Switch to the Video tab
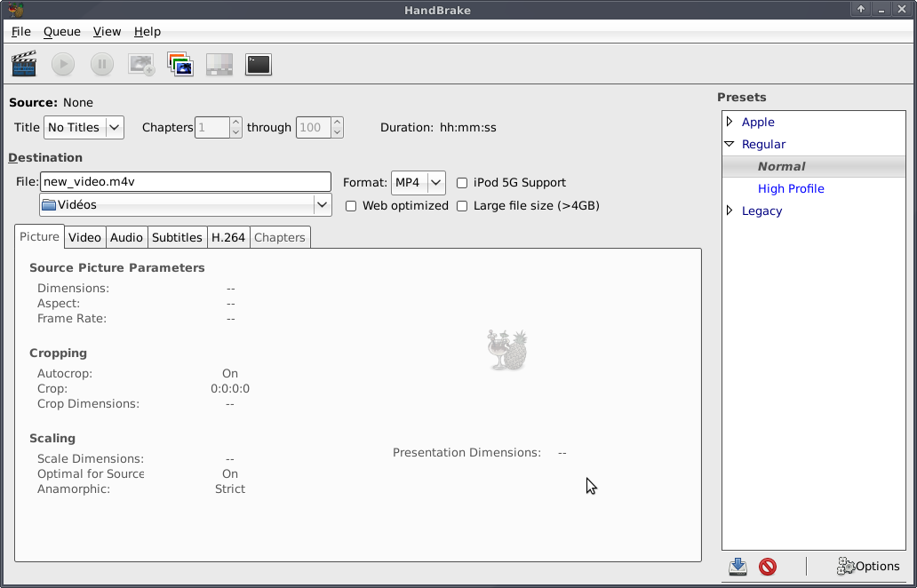This screenshot has height=588, width=917. pos(84,237)
